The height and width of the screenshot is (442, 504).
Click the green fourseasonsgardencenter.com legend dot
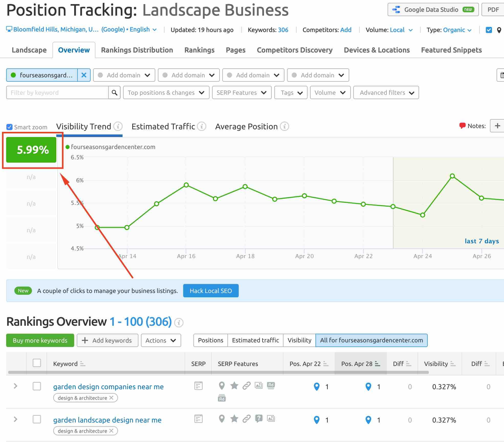68,147
